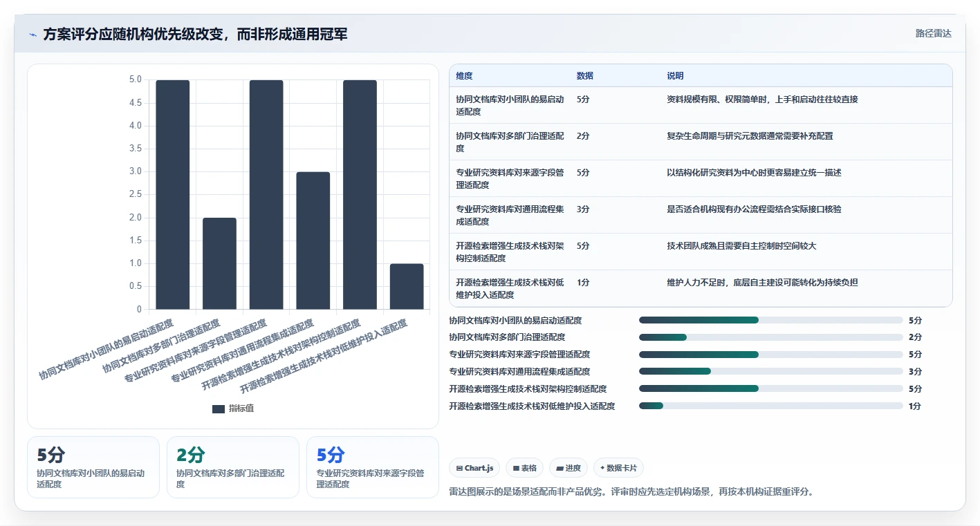Image resolution: width=980 pixels, height=526 pixels.
Task: Open the data card 协同文档库对小团队的易启动适配度
Action: [x=93, y=467]
